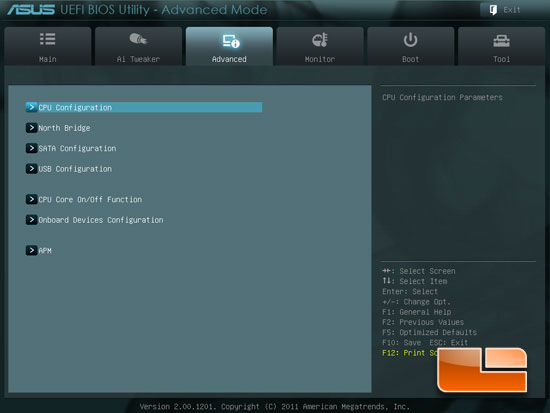
Task: Click the ASUS logo in header
Action: point(31,10)
